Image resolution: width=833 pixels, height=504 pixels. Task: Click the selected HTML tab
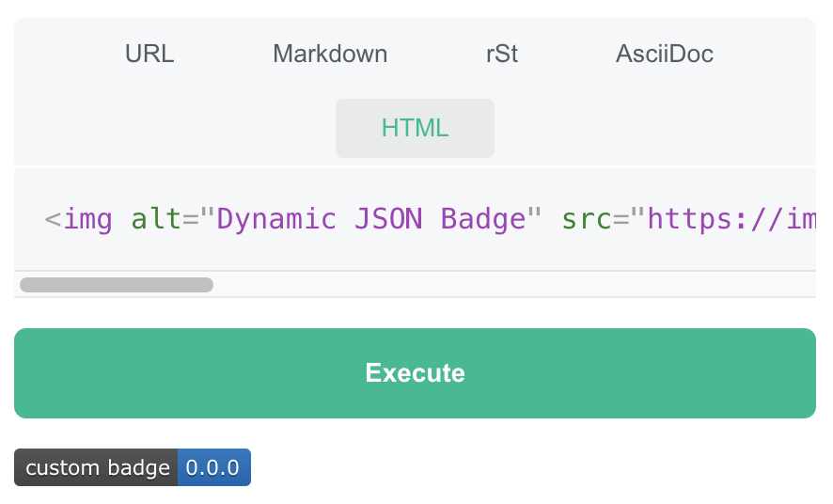click(x=415, y=128)
